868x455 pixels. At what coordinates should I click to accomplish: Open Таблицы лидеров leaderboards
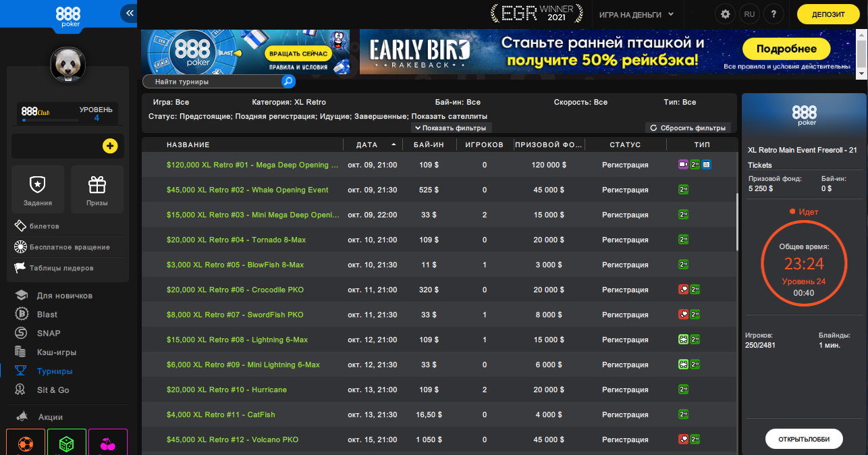coord(54,268)
